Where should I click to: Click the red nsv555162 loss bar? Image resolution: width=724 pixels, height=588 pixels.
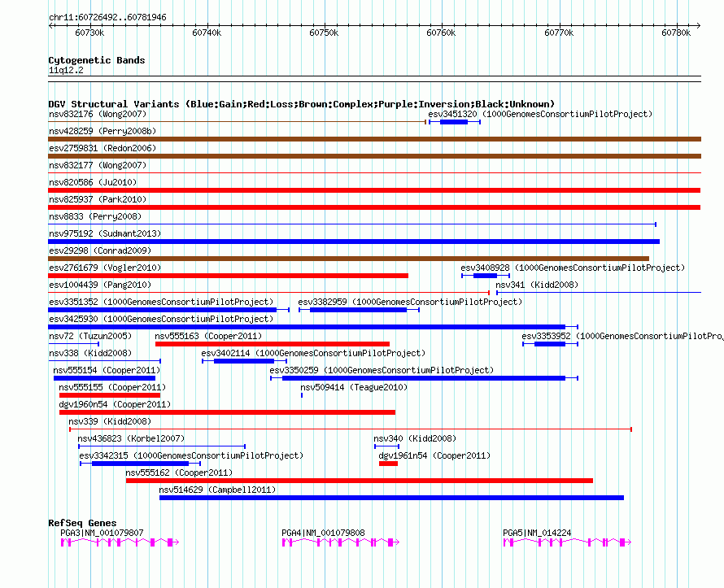pyautogui.click(x=360, y=481)
